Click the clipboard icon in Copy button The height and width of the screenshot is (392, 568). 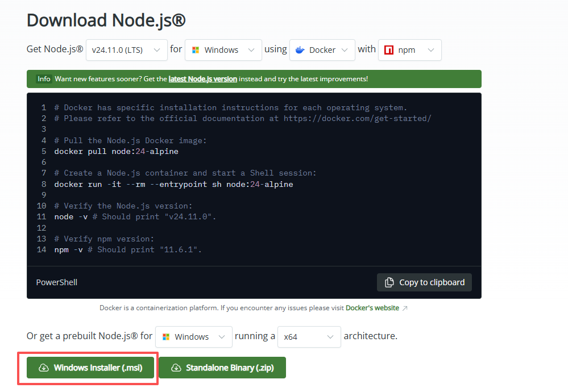pyautogui.click(x=389, y=282)
